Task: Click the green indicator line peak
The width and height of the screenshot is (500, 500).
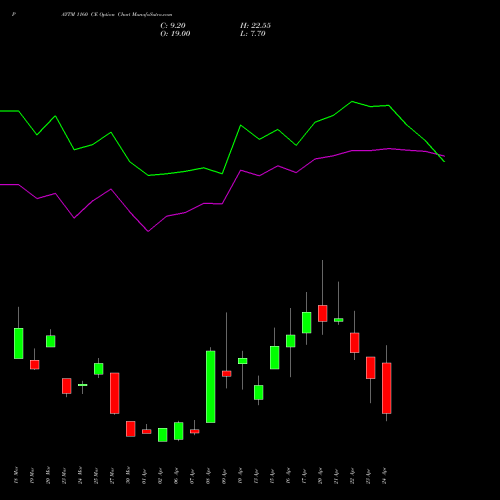Action: click(x=352, y=101)
